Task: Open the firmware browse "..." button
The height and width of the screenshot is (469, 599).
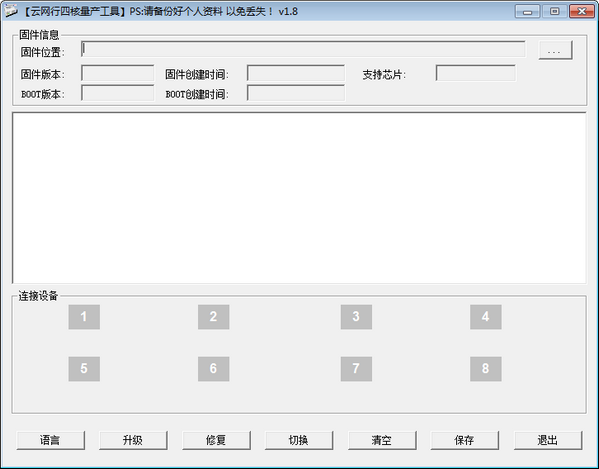Action: pos(555,50)
